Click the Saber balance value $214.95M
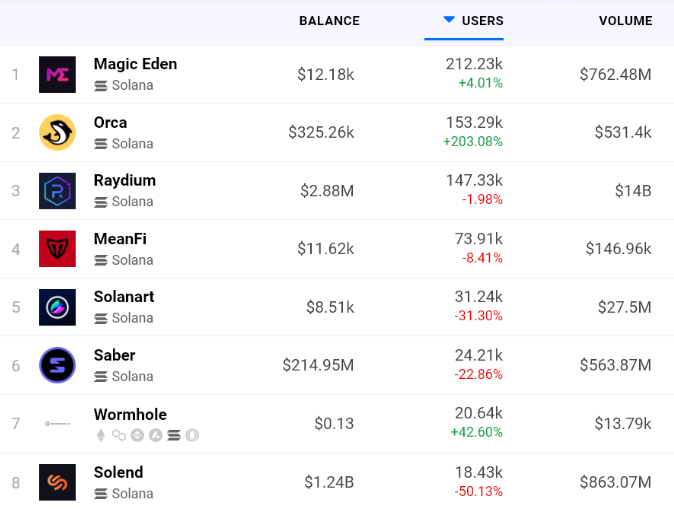 [318, 365]
